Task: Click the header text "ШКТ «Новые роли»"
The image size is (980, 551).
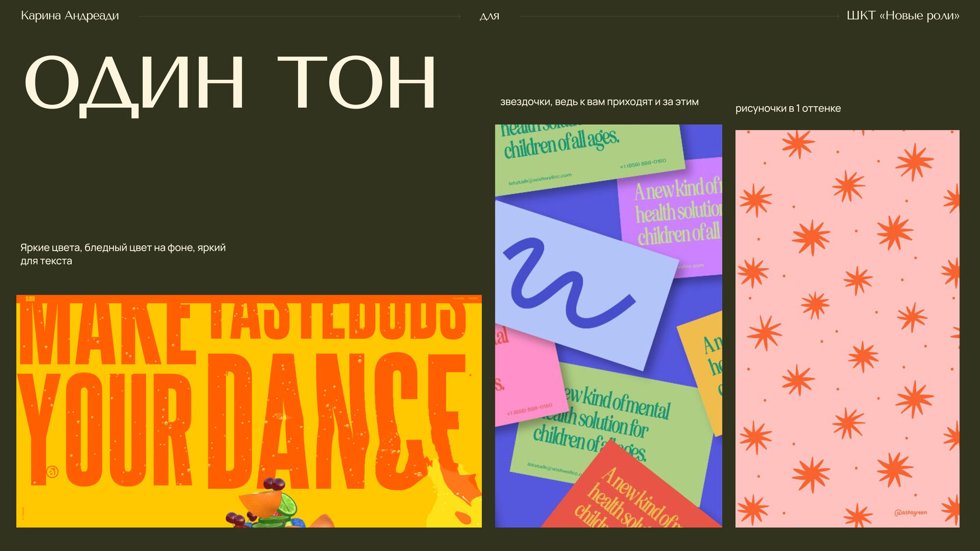Action: [903, 16]
